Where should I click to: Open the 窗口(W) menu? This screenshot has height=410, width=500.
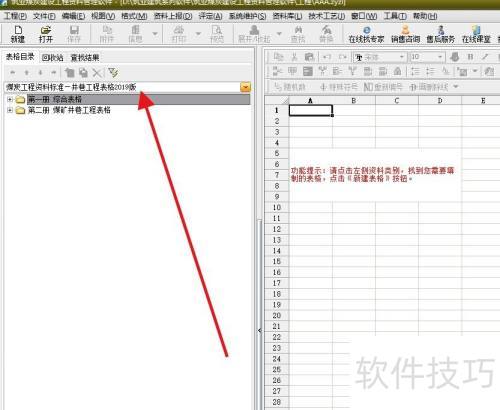364,16
